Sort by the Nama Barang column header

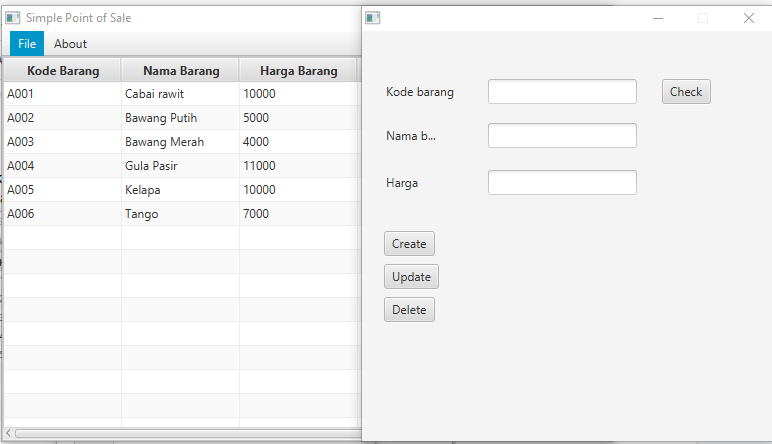pos(181,70)
